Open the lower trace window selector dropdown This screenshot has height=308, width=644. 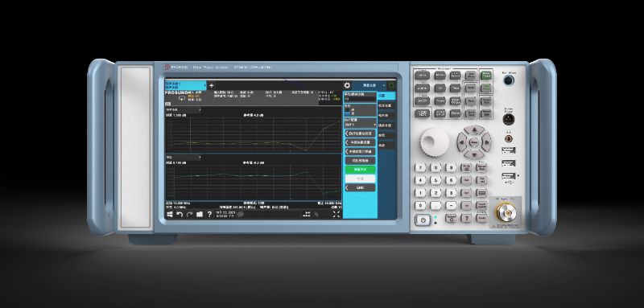[184, 157]
